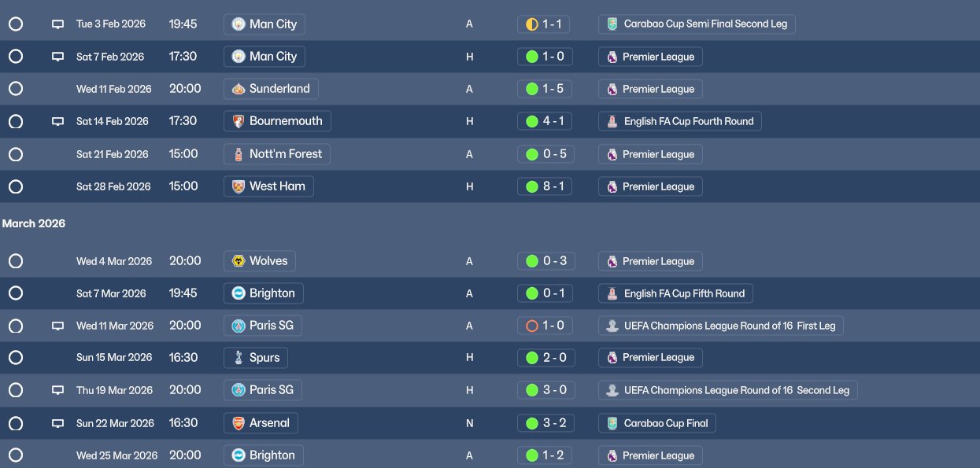
Task: Open Carabao Cup Semi Final Second Leg competition
Action: 705,24
